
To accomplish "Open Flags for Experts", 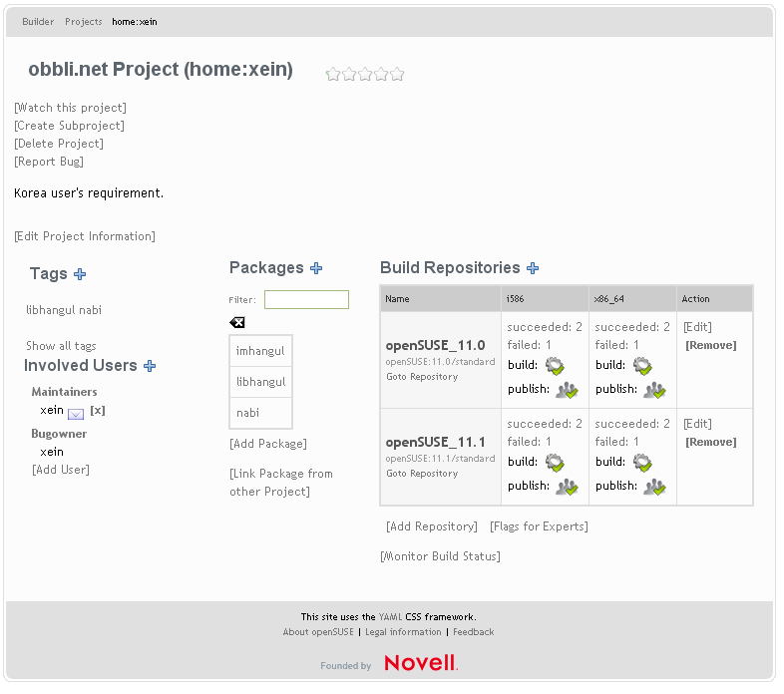I will [539, 527].
